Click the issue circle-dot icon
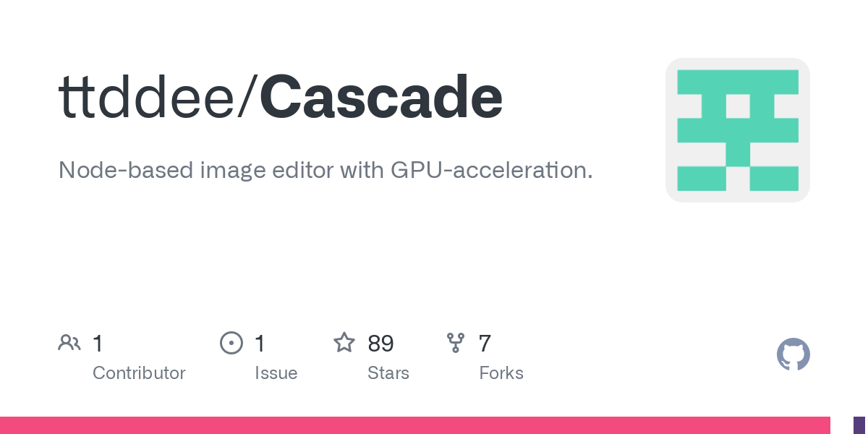 coord(231,342)
